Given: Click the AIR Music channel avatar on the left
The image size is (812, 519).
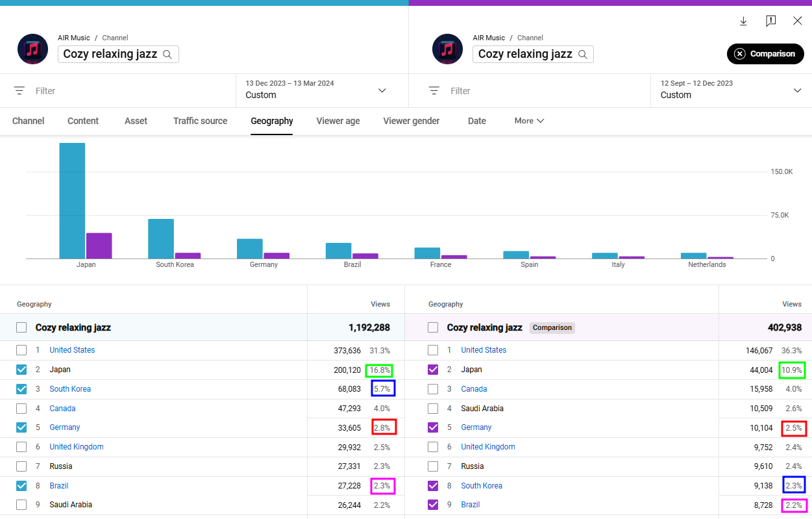Looking at the screenshot, I should click(32, 49).
